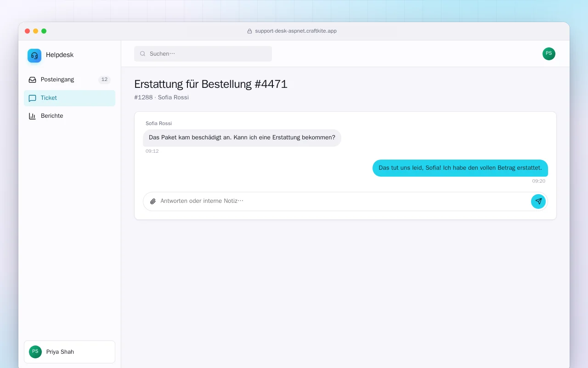588x368 pixels.
Task: Close the window with the red button
Action: [x=28, y=31]
